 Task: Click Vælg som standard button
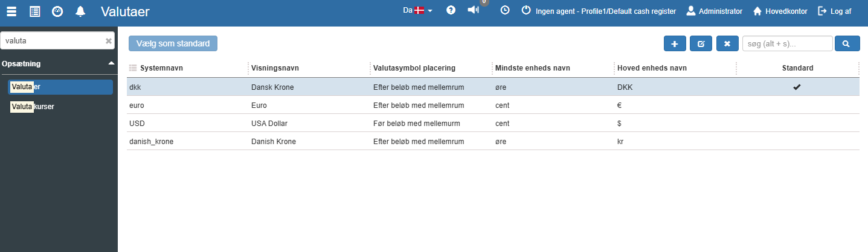173,43
